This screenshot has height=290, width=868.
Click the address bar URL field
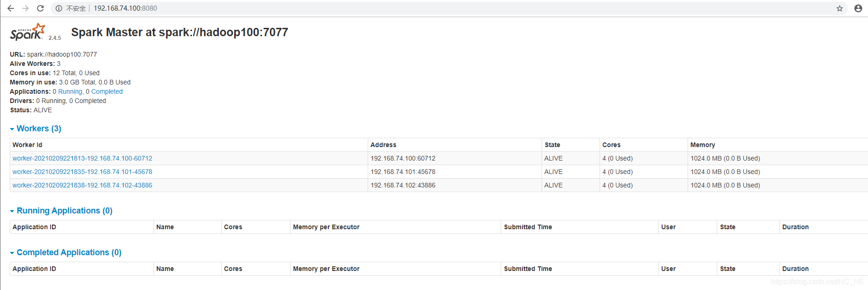coord(126,8)
